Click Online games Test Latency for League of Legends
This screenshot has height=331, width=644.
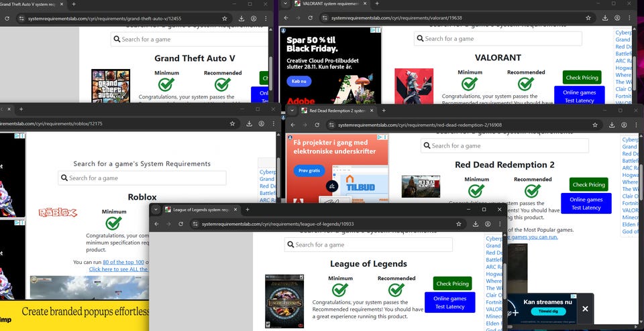(x=449, y=302)
